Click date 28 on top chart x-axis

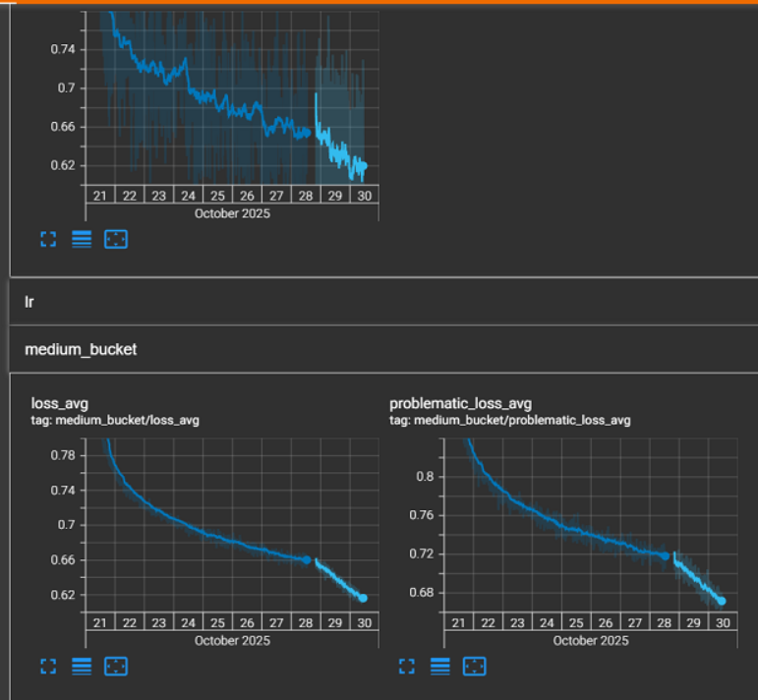pyautogui.click(x=306, y=196)
